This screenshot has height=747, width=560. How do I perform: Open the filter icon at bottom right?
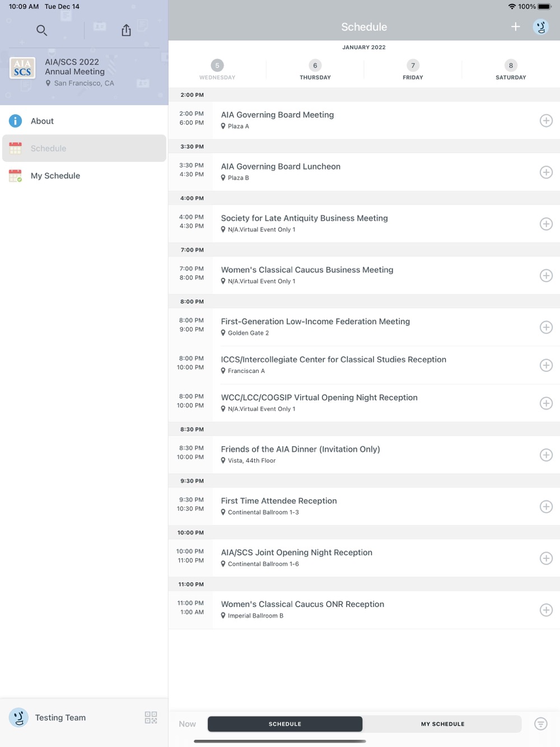coord(541,724)
